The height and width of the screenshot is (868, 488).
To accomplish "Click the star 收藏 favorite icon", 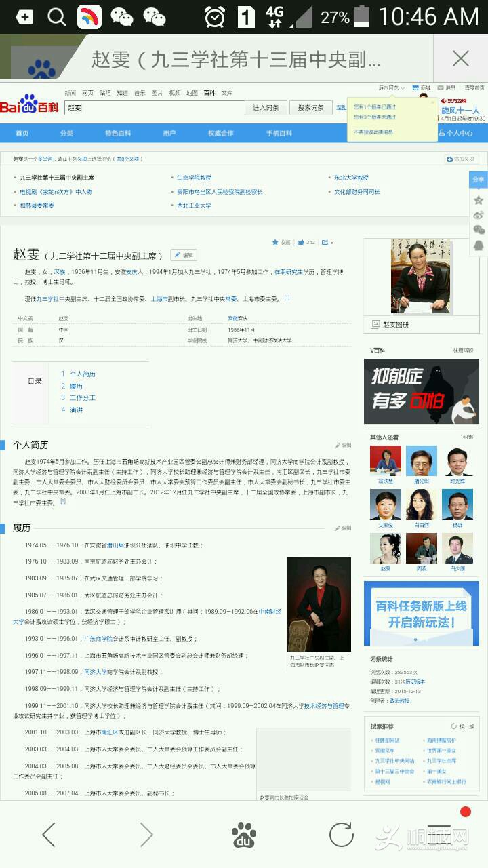I will coord(276,242).
